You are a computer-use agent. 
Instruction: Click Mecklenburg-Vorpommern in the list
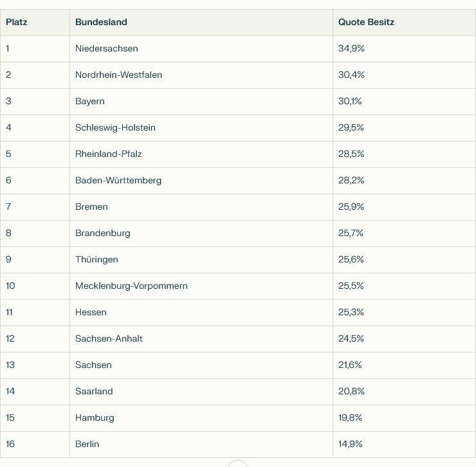click(131, 286)
